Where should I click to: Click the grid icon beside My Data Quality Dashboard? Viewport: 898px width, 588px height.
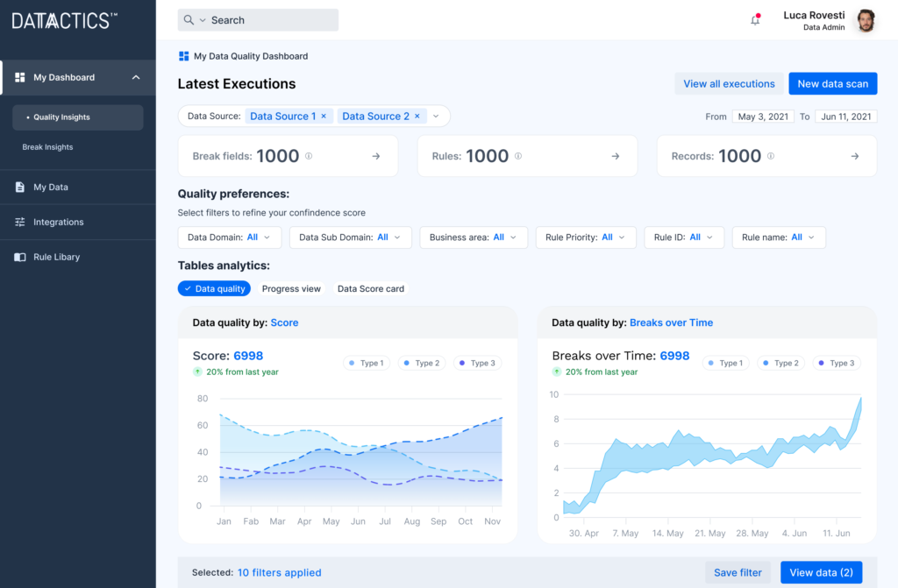pos(183,55)
